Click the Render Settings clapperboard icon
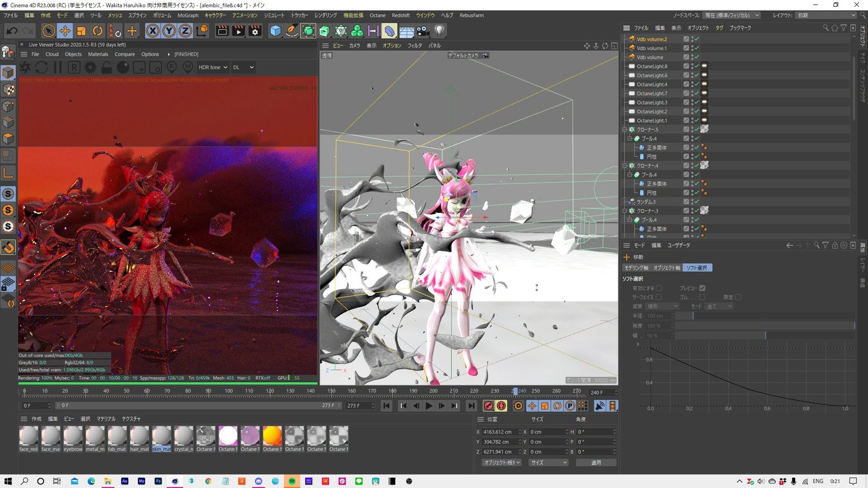 click(x=255, y=31)
